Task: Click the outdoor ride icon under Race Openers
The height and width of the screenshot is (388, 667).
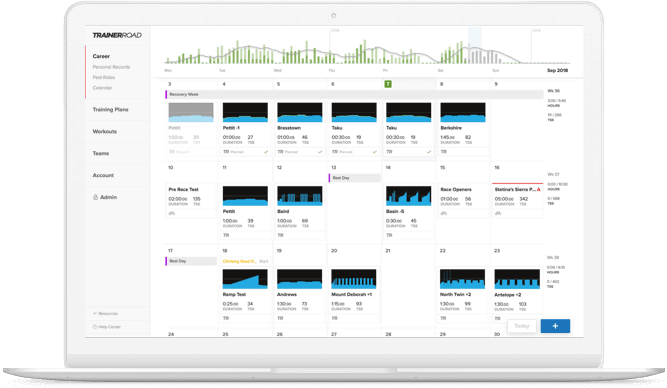Action: tap(444, 213)
